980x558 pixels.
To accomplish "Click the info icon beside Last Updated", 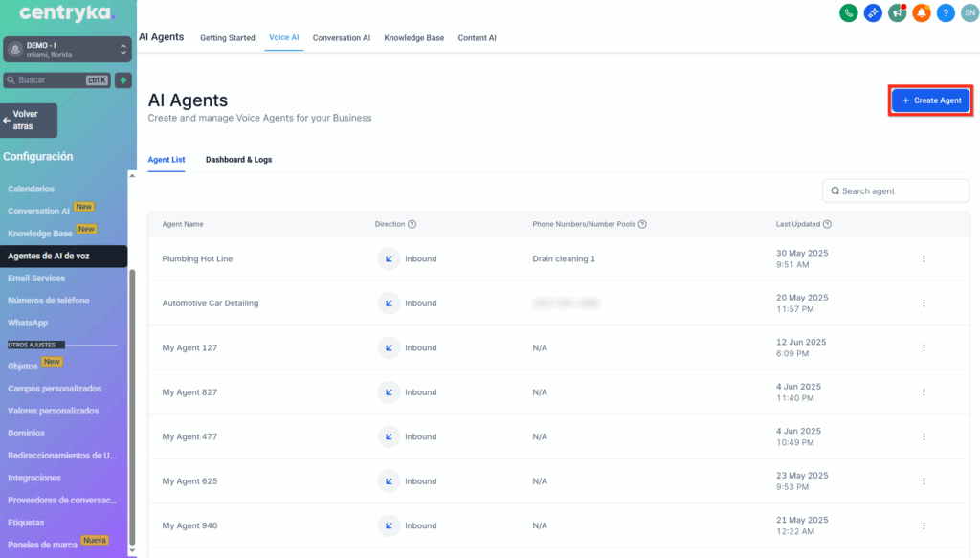I will point(827,224).
